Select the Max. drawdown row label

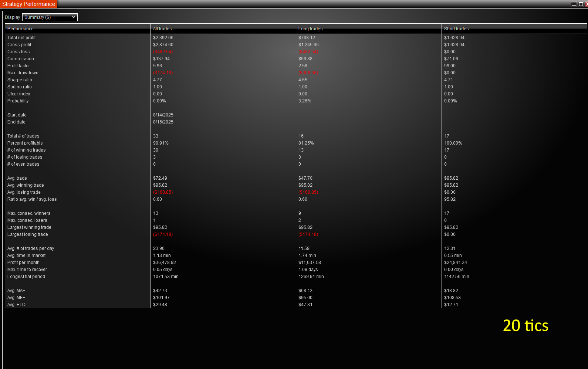[23, 73]
